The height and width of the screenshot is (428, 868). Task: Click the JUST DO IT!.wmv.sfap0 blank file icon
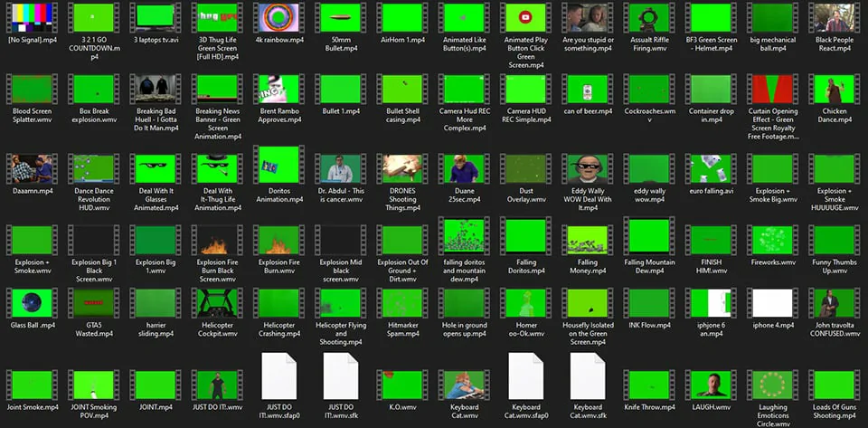[x=278, y=376]
